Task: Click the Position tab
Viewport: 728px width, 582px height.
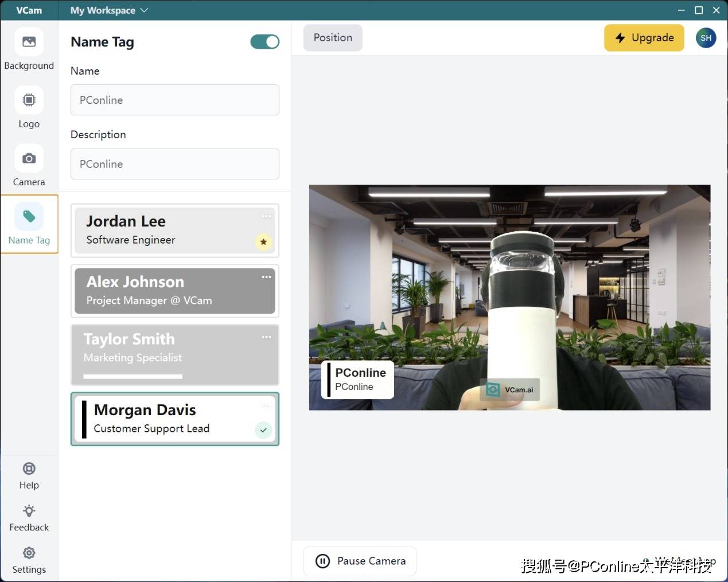Action: pos(333,38)
